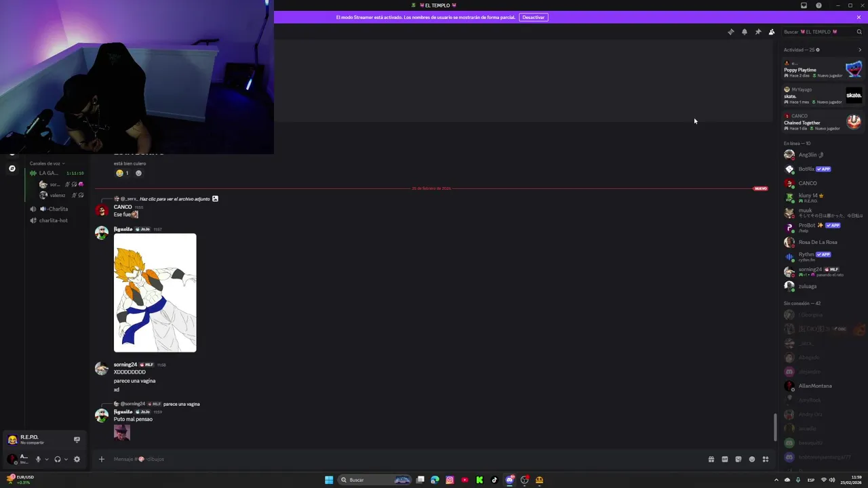Select member muuk in online list
The height and width of the screenshot is (488, 868).
(x=823, y=212)
